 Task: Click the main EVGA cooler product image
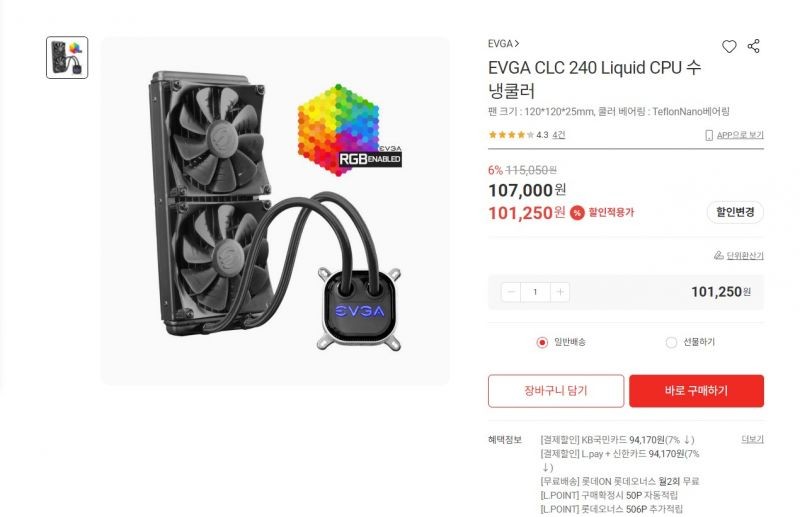tap(275, 211)
